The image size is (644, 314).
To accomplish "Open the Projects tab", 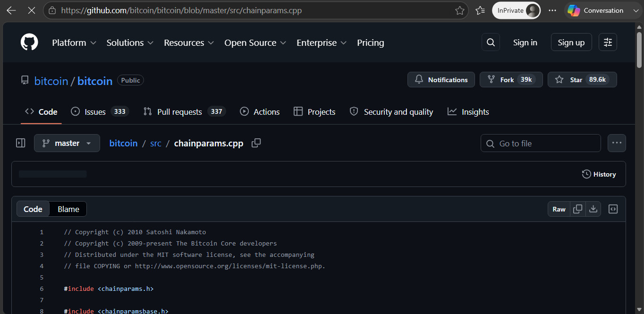I will click(314, 112).
